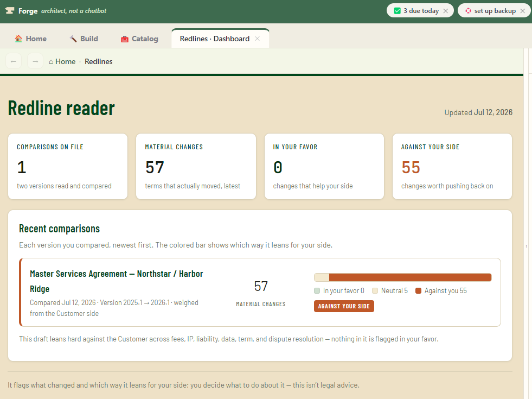The width and height of the screenshot is (532, 399).
Task: Click the Against you 55 legend swatch
Action: 418,290
